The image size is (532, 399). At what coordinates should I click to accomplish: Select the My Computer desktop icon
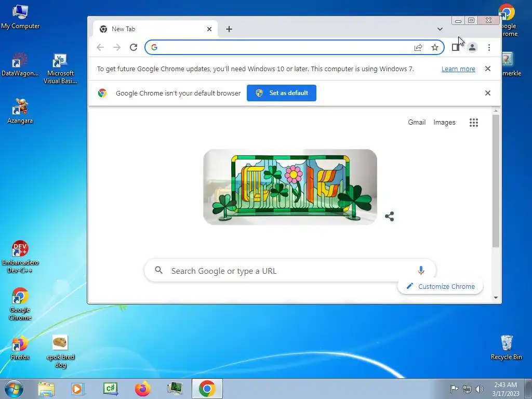[20, 17]
